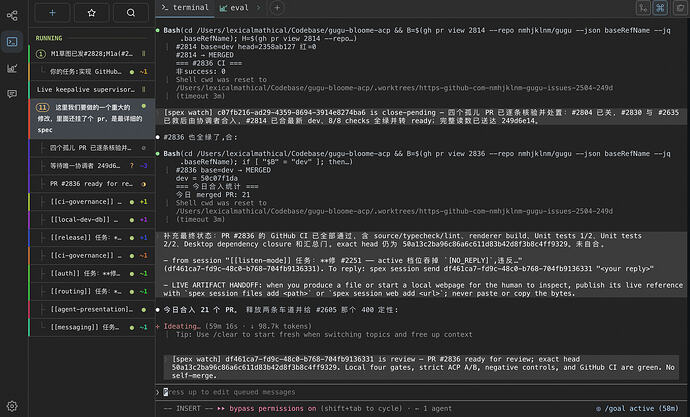This screenshot has width=690, height=417.
Task: Focus the terminal message input prompt
Action: tap(422, 392)
